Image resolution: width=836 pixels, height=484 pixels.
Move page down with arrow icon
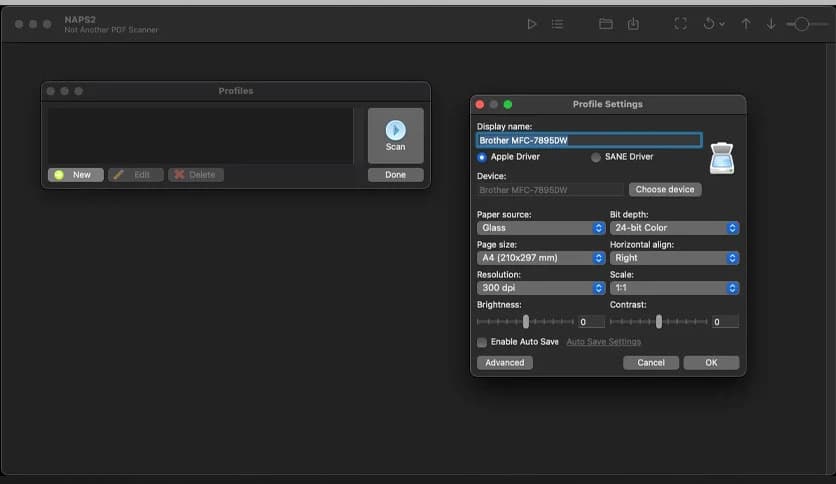[771, 23]
